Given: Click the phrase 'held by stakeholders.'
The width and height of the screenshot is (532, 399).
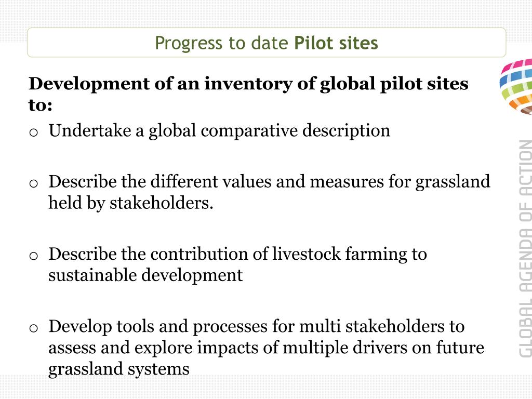Looking at the screenshot, I should pyautogui.click(x=130, y=203).
